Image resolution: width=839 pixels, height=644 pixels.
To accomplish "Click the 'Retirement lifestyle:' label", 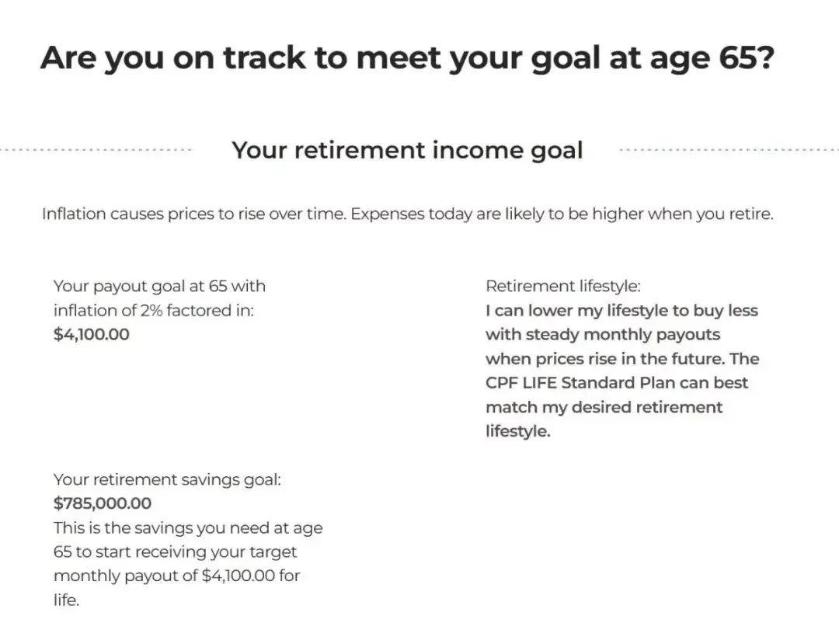I will pyautogui.click(x=563, y=286).
